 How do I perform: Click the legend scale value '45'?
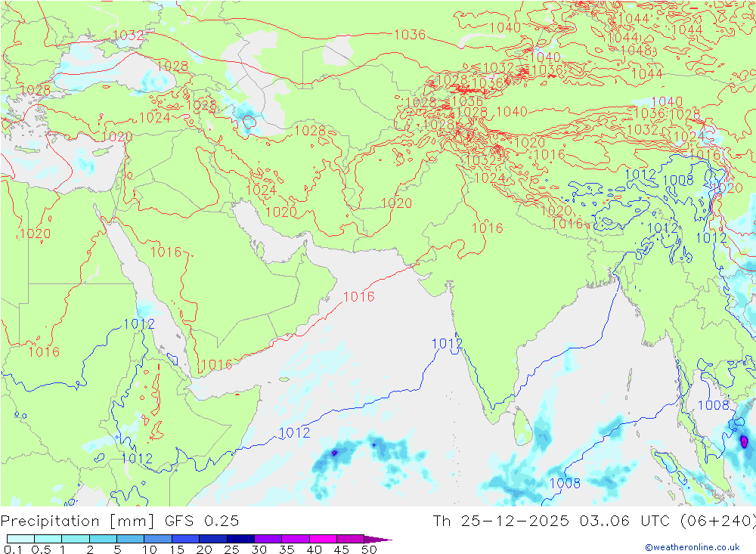click(x=342, y=549)
